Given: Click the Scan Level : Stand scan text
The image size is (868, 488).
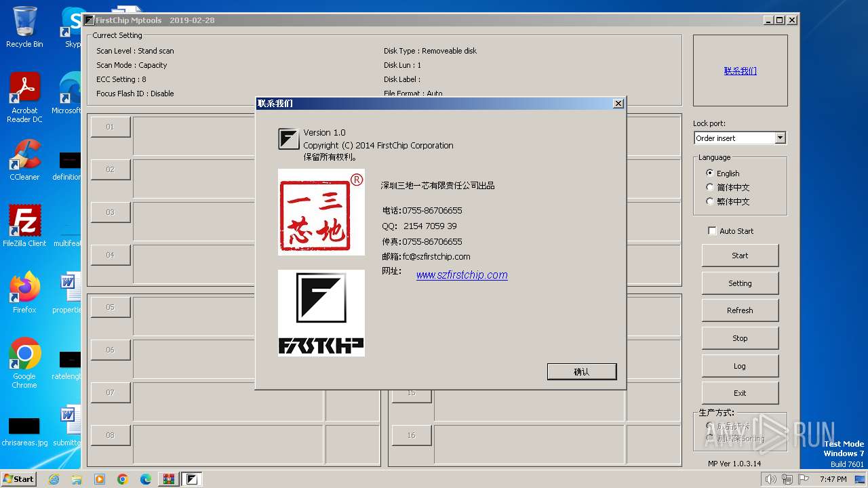Looking at the screenshot, I should pyautogui.click(x=135, y=51).
